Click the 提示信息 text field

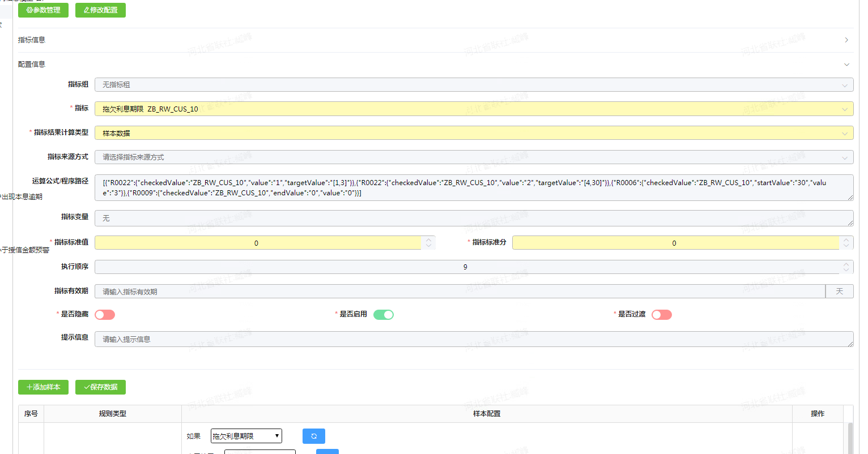click(x=474, y=339)
